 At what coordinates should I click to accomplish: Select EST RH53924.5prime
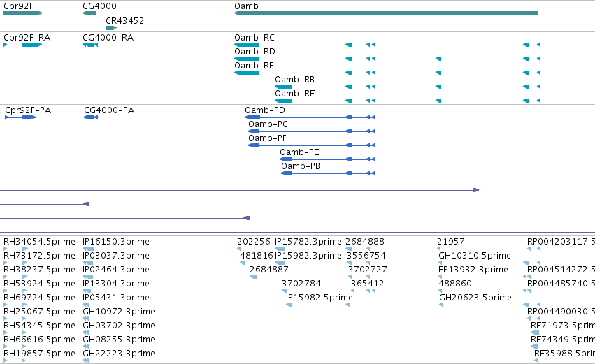(x=39, y=284)
